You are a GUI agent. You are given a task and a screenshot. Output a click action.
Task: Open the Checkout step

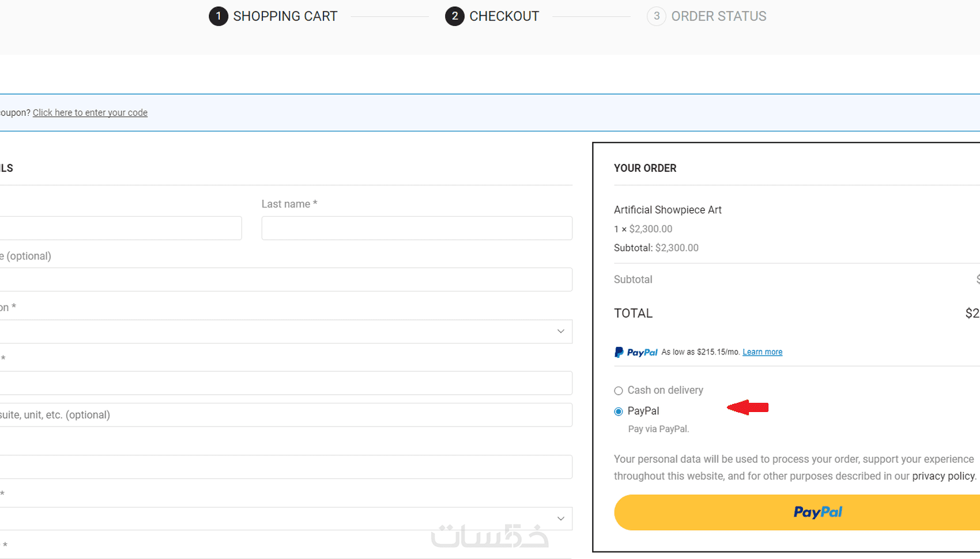[504, 16]
